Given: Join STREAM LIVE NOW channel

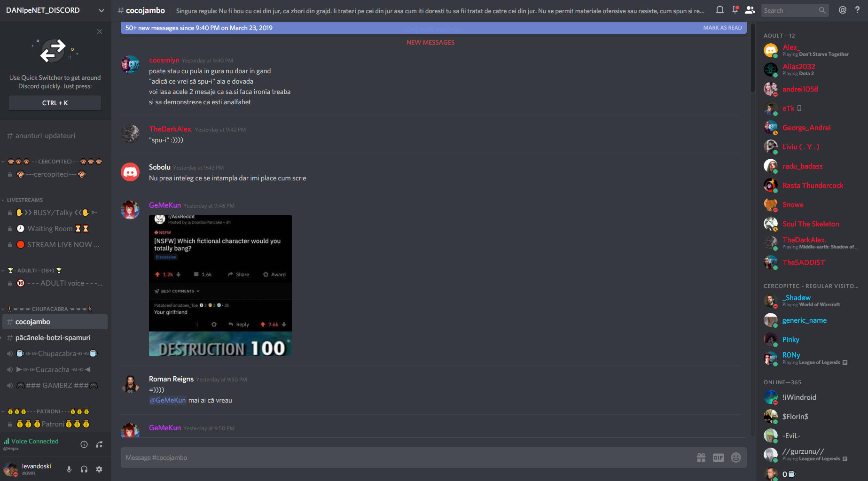Looking at the screenshot, I should pyautogui.click(x=55, y=245).
